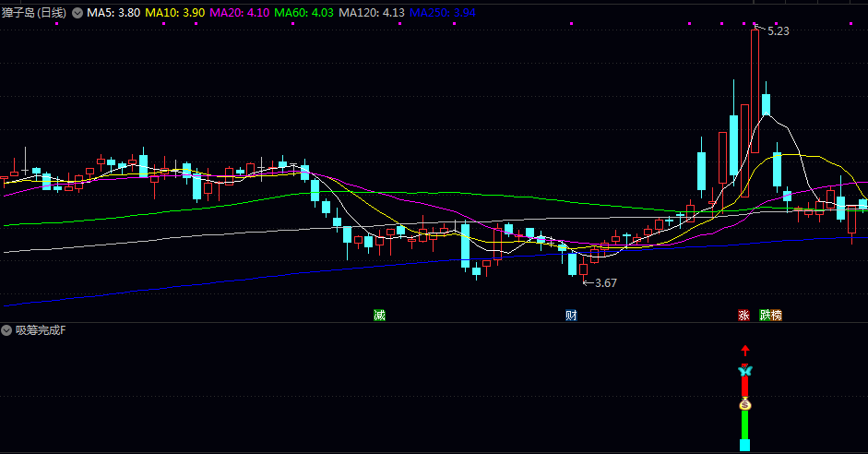Click the blue 财 event marker
The width and height of the screenshot is (868, 454).
571,315
